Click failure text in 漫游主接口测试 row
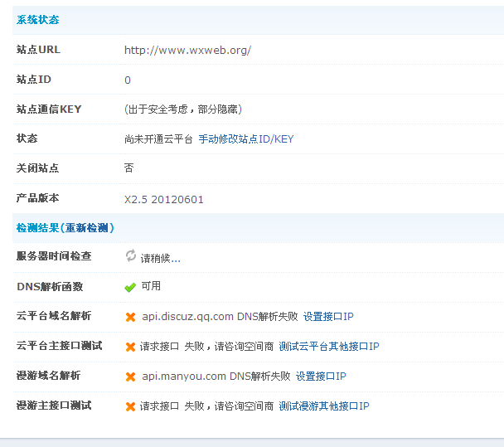The width and height of the screenshot is (504, 447). click(x=206, y=406)
